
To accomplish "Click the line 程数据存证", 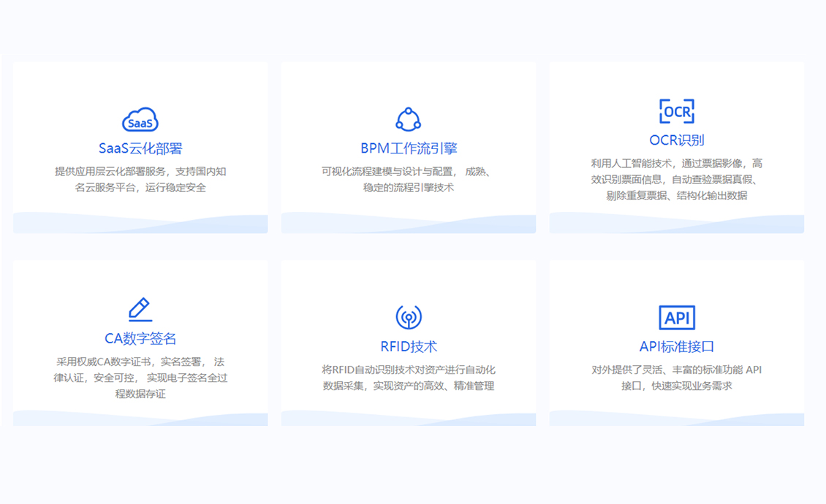I will pyautogui.click(x=140, y=394).
